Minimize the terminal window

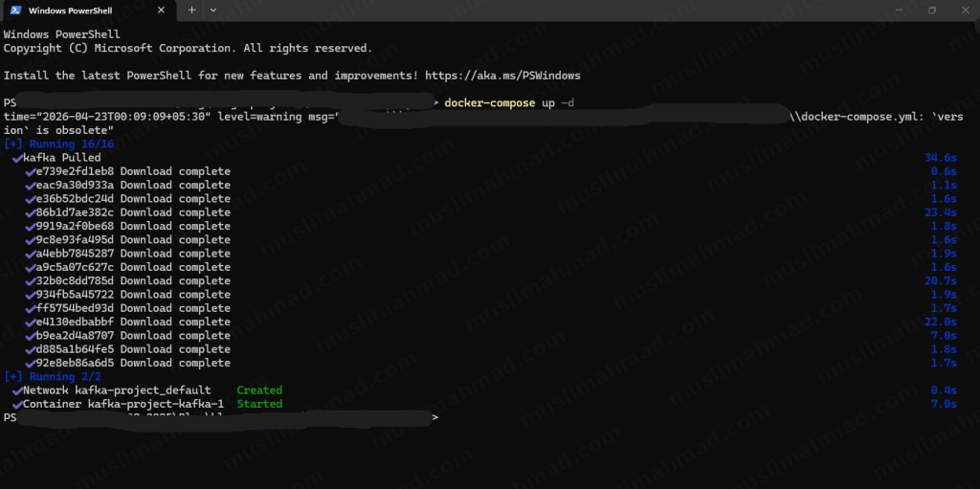click(x=900, y=10)
